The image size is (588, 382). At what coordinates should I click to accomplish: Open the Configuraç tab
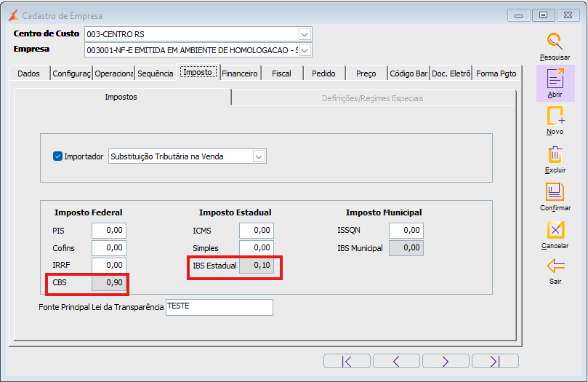coord(71,73)
